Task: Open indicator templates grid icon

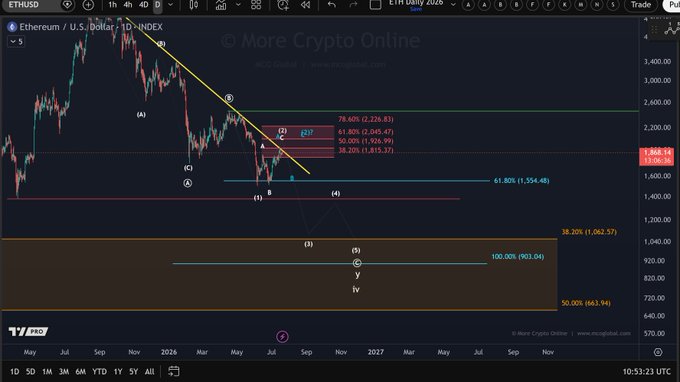Action: (256, 5)
